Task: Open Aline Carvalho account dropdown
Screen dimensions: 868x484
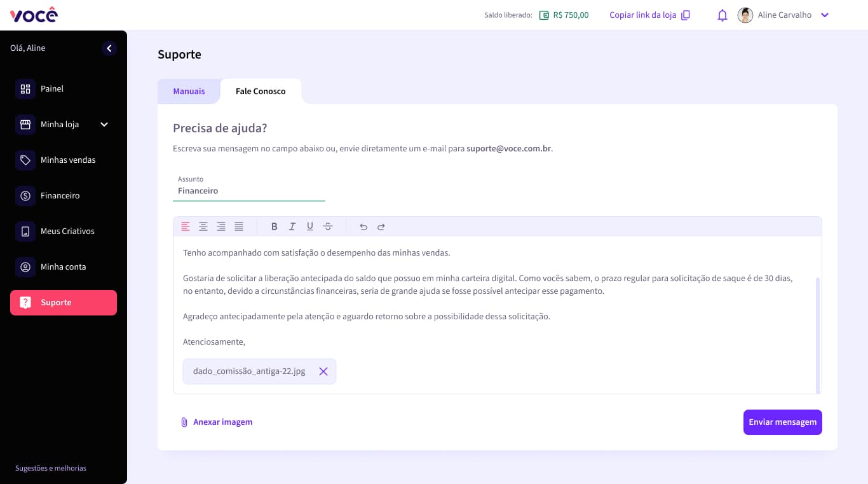Action: click(x=825, y=15)
